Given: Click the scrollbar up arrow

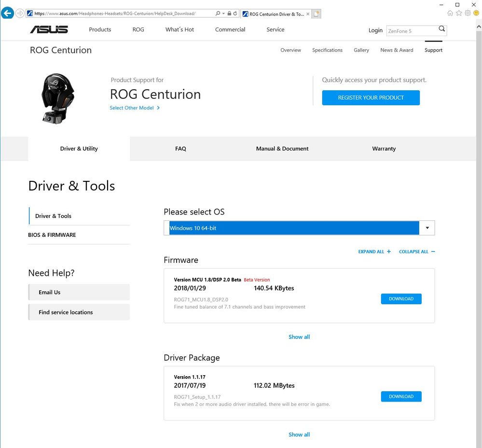Looking at the screenshot, I should coord(479,27).
